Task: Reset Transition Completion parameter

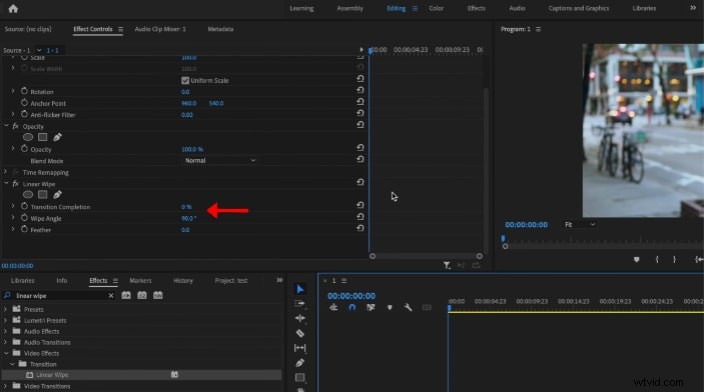Action: [x=360, y=205]
